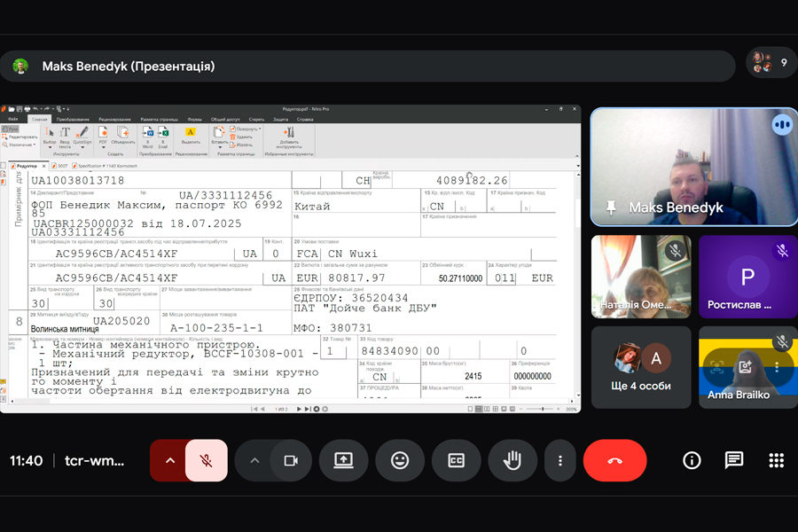Open the emoji reactions button
This screenshot has height=532, width=798.
(400, 461)
